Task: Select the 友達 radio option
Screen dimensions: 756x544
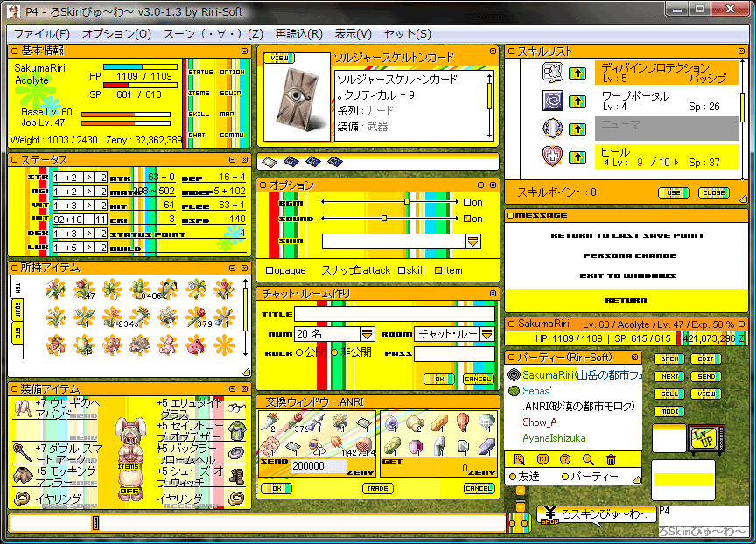Action: click(x=513, y=477)
